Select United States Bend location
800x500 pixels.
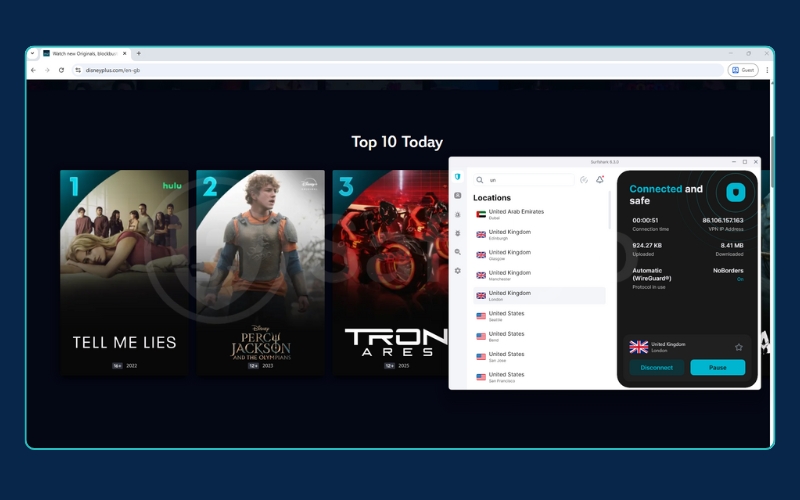click(x=539, y=336)
